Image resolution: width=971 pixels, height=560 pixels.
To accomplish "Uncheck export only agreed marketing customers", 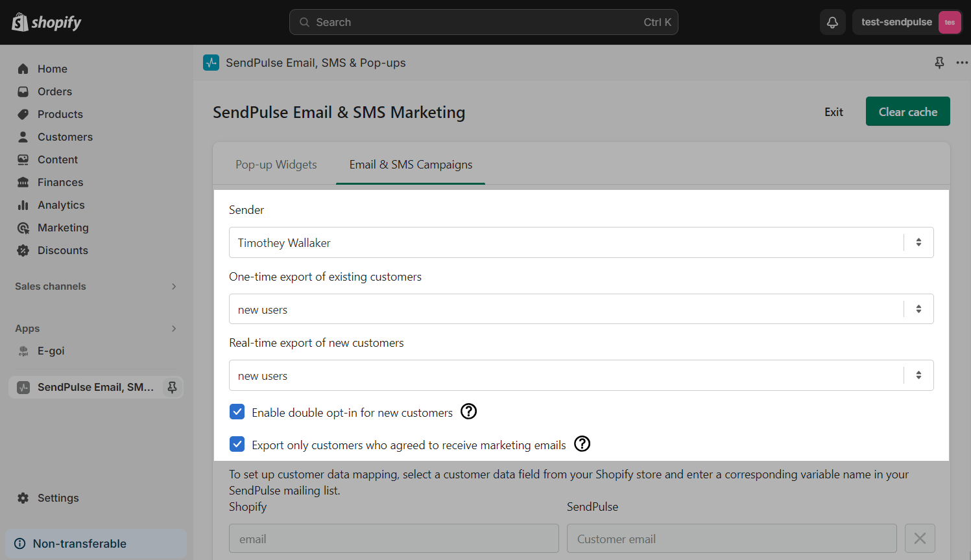I will coord(237,445).
